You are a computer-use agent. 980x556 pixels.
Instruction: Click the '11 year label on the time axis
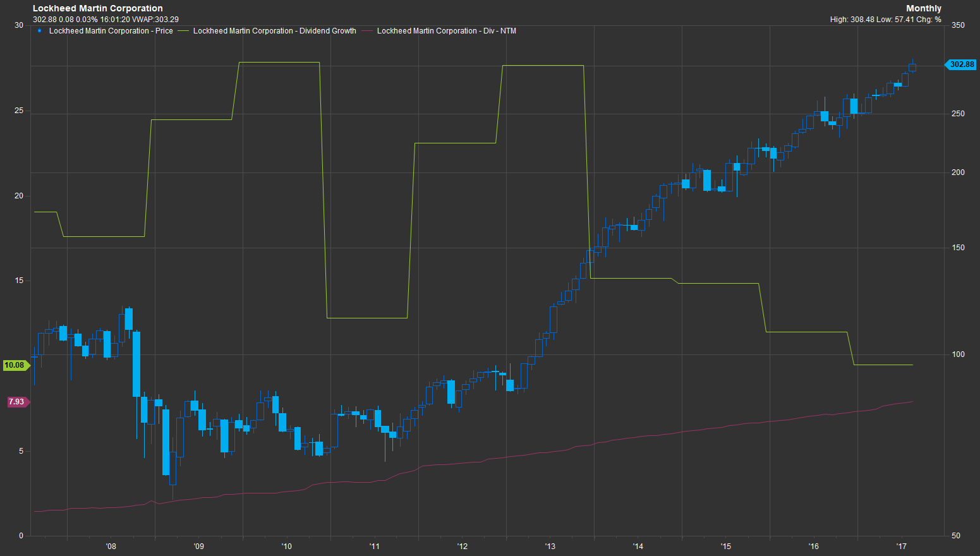coord(375,547)
